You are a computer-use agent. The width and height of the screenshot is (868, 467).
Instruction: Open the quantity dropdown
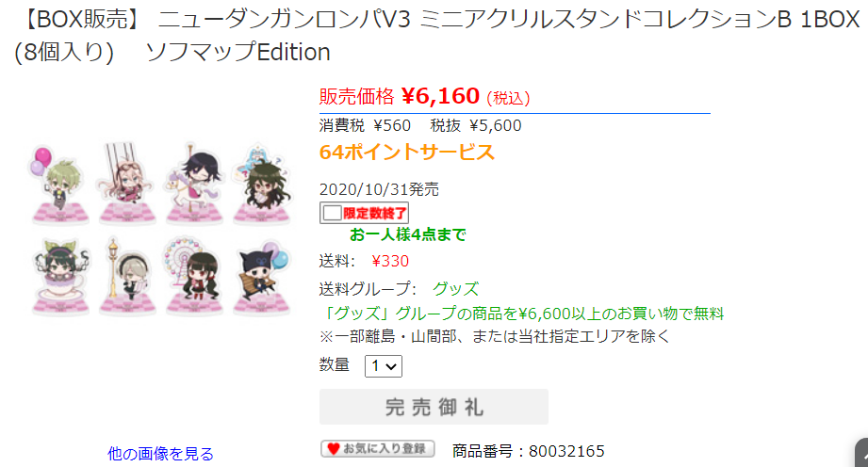383,366
